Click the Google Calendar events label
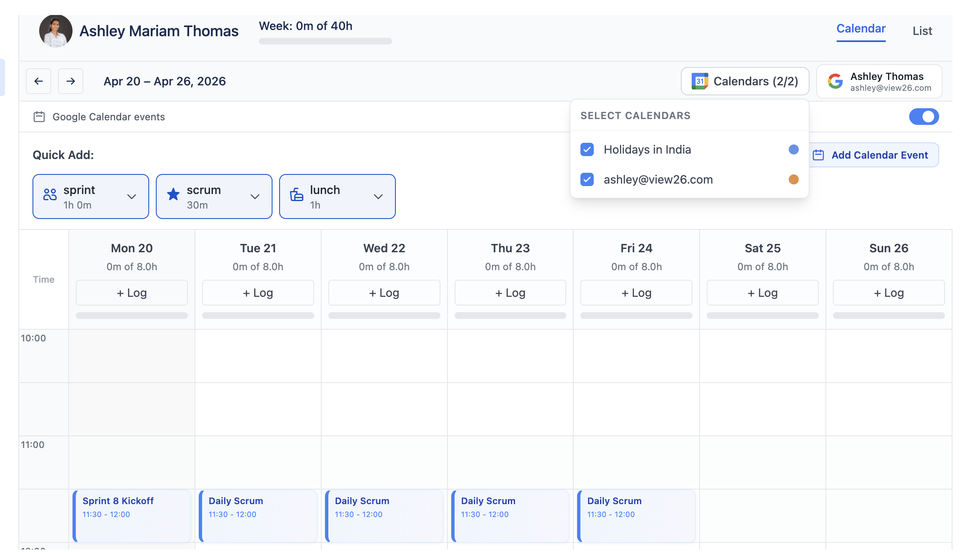980x552 pixels. pos(109,117)
